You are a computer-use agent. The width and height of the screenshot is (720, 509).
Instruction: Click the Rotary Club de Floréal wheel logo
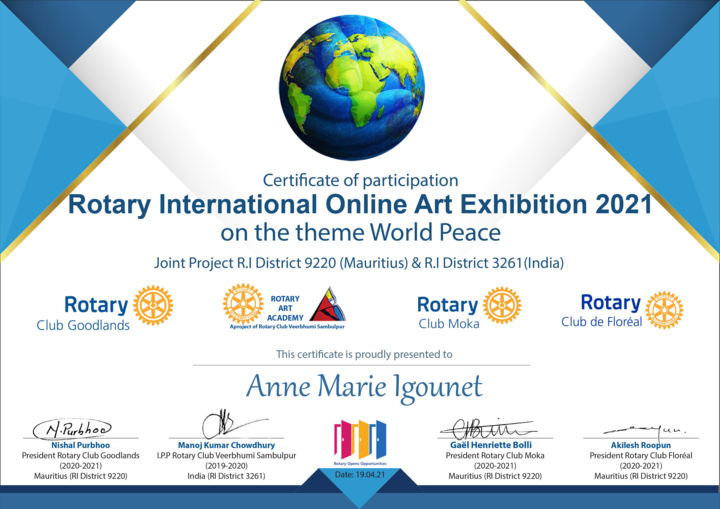coord(664,310)
